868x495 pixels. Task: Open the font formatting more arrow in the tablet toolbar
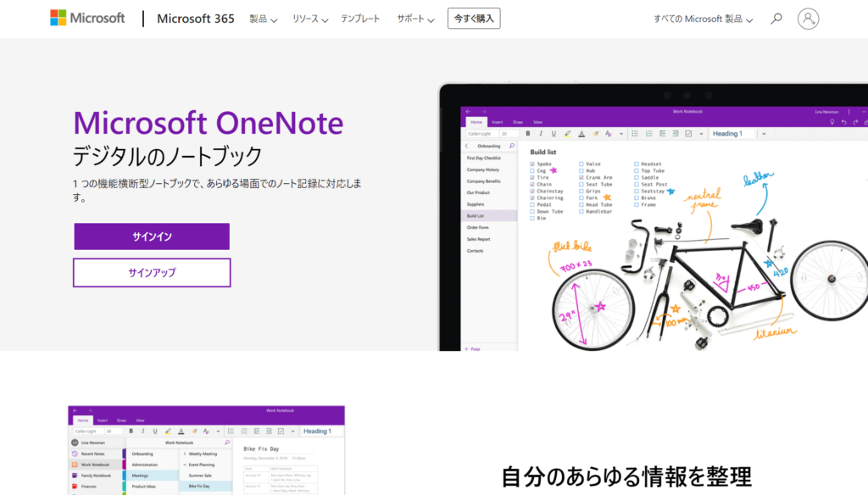621,133
